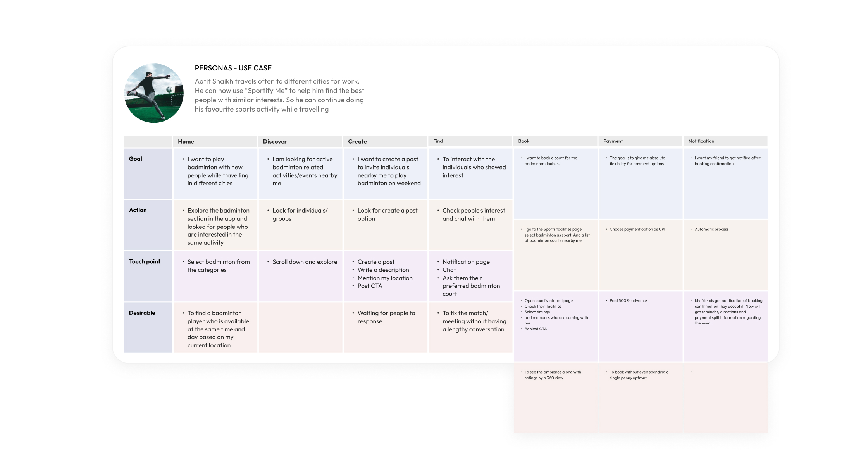This screenshot has width=868, height=453.
Task: Click the Aatif Shaikh persona description paragraph
Action: tap(279, 95)
